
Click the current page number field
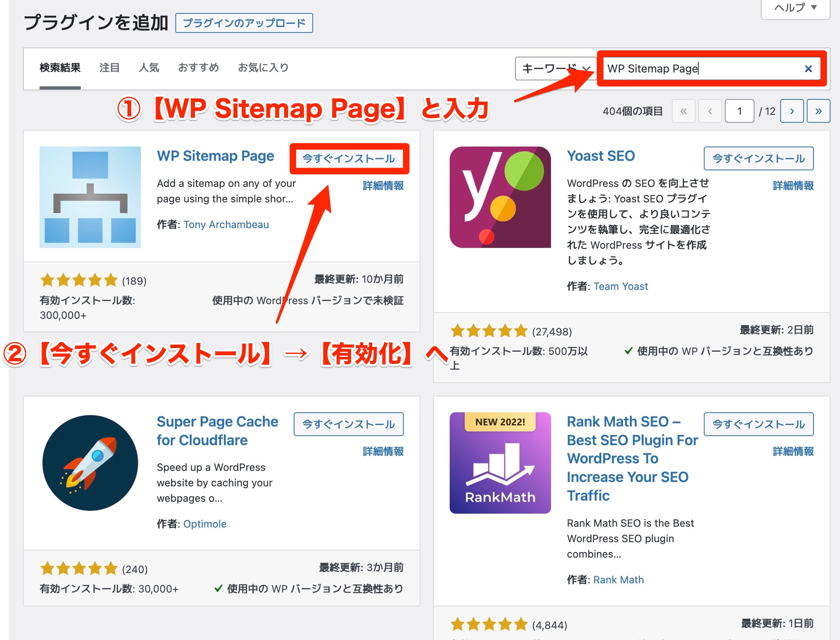pyautogui.click(x=739, y=111)
